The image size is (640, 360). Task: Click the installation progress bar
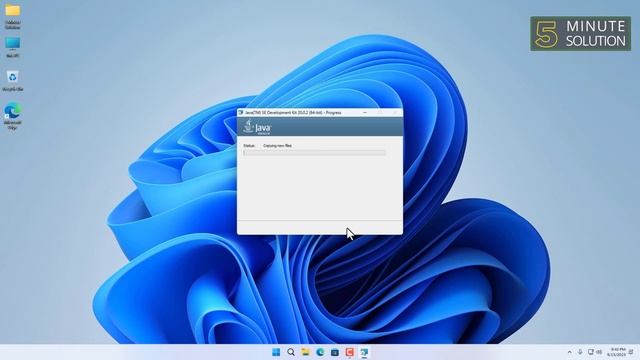point(314,153)
